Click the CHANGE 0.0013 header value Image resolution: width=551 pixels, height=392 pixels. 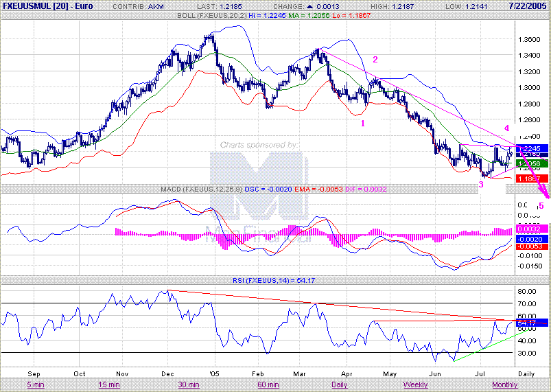[307, 7]
